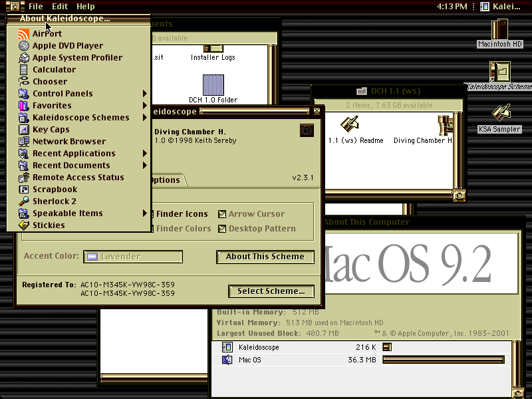Click the Mac OS row in memory list
532x399 pixels.
coord(361,360)
